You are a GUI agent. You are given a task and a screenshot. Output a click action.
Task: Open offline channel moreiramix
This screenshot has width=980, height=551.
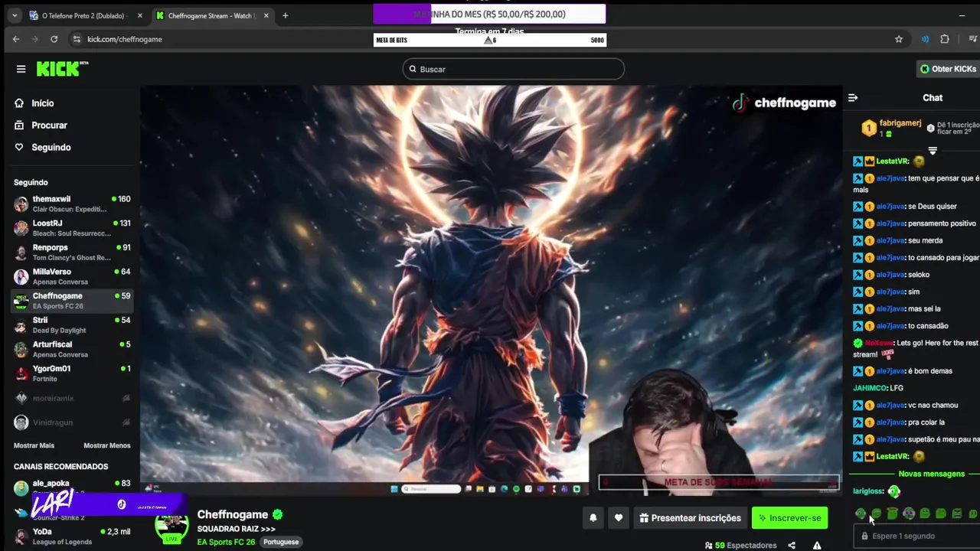(73, 398)
